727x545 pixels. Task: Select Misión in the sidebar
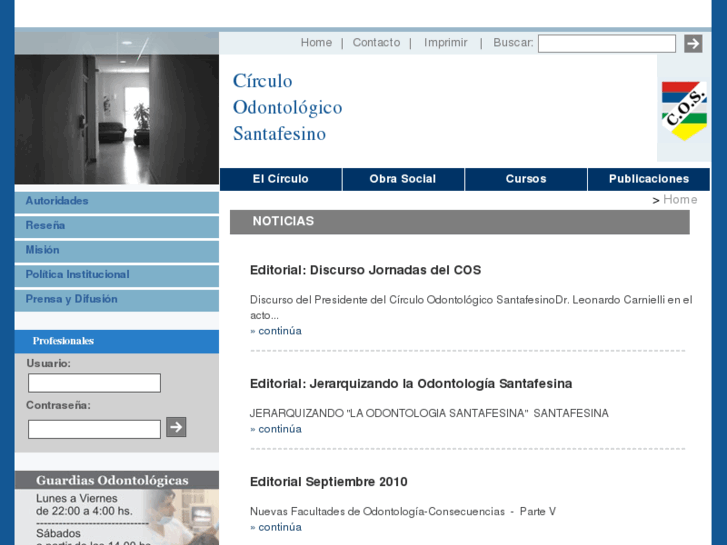click(117, 251)
